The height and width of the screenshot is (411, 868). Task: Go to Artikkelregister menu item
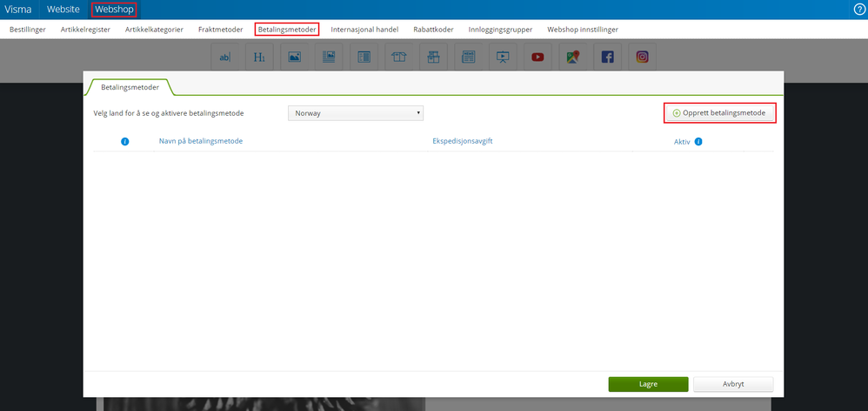(85, 30)
